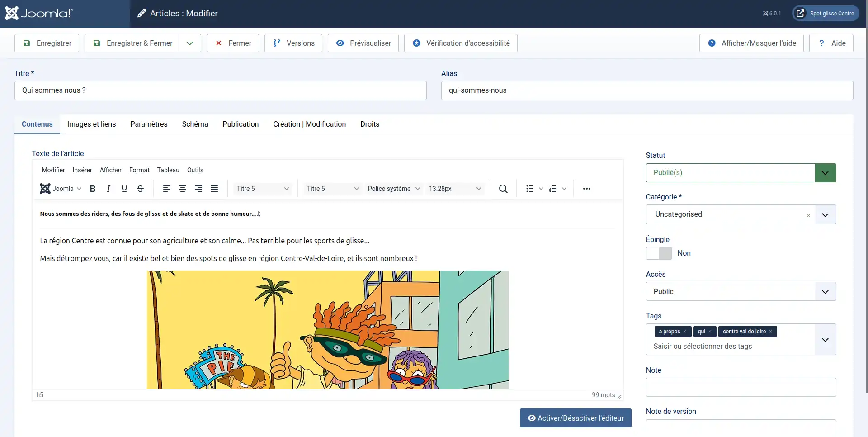Toggle italic text formatting

[x=108, y=189]
